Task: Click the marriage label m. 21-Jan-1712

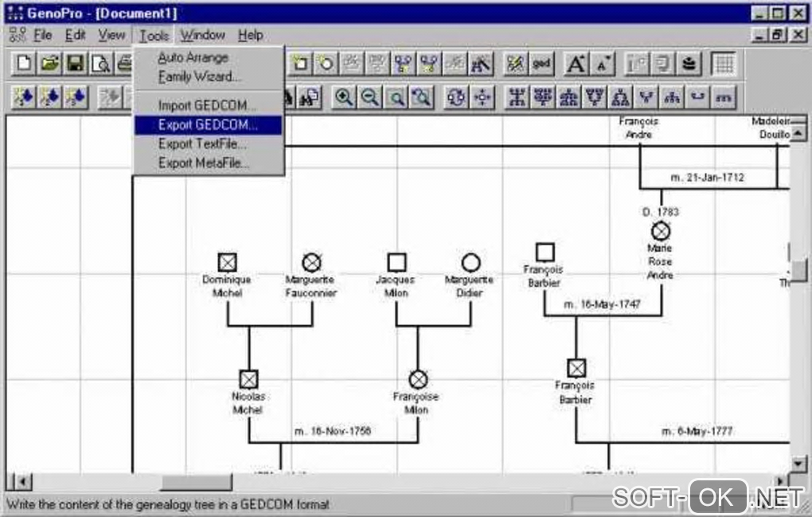Action: pyautogui.click(x=708, y=177)
